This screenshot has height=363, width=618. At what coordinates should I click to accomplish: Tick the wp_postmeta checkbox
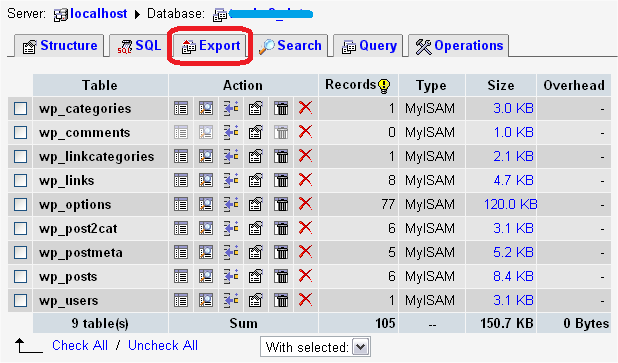pyautogui.click(x=20, y=253)
